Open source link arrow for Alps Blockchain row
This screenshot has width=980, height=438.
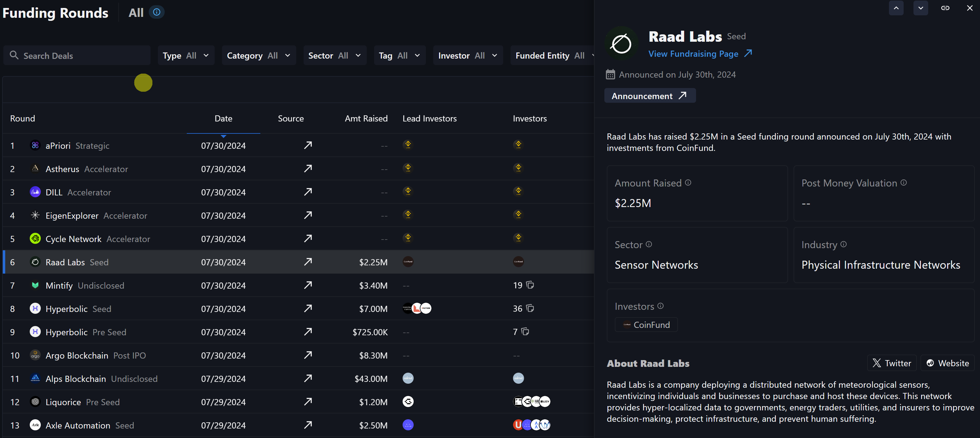(308, 378)
